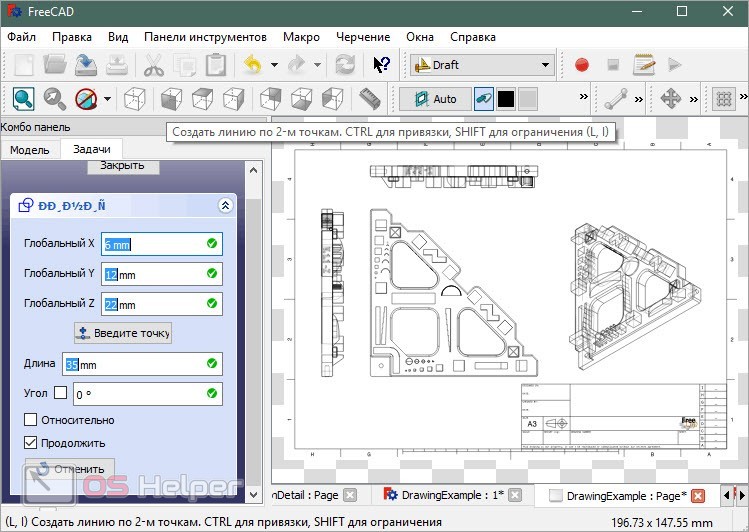
Task: Click the Save document icon
Action: (86, 65)
